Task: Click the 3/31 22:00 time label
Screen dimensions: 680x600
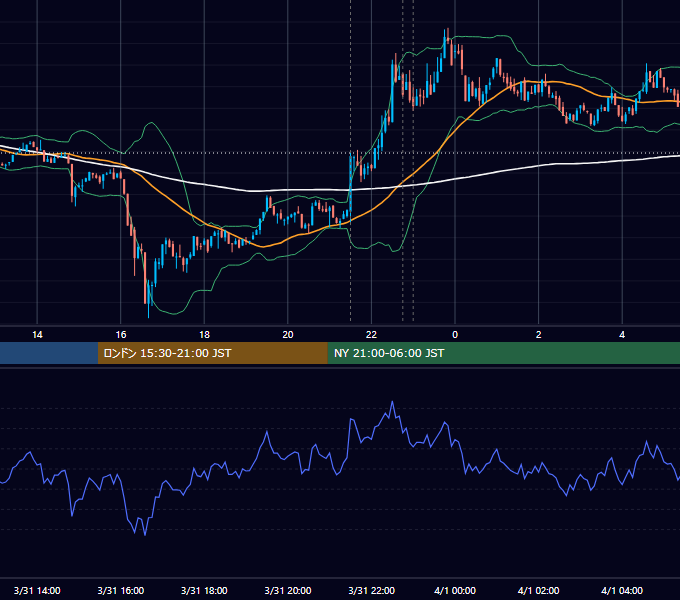Action: tap(372, 590)
